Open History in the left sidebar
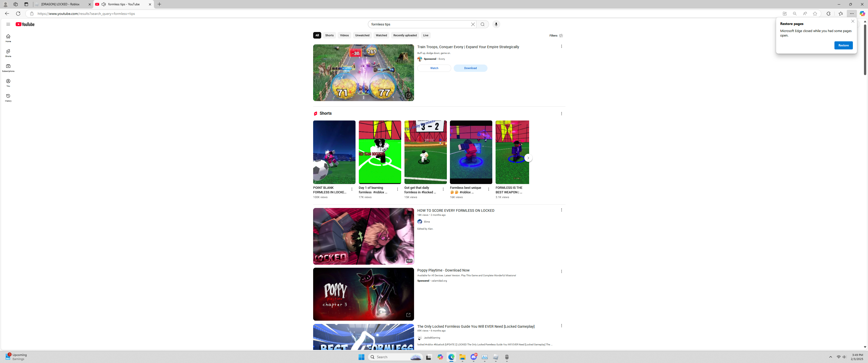Image resolution: width=868 pixels, height=363 pixels. [x=8, y=98]
